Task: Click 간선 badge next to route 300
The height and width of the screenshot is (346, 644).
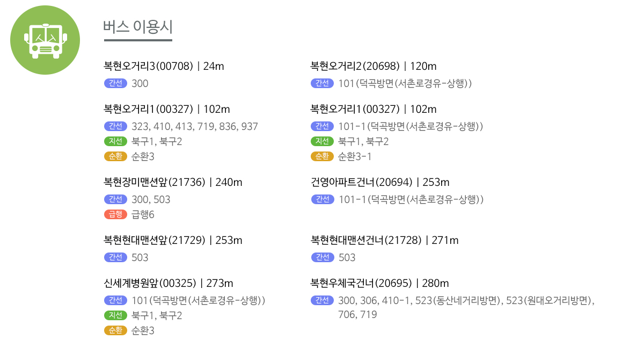Action: (x=115, y=83)
